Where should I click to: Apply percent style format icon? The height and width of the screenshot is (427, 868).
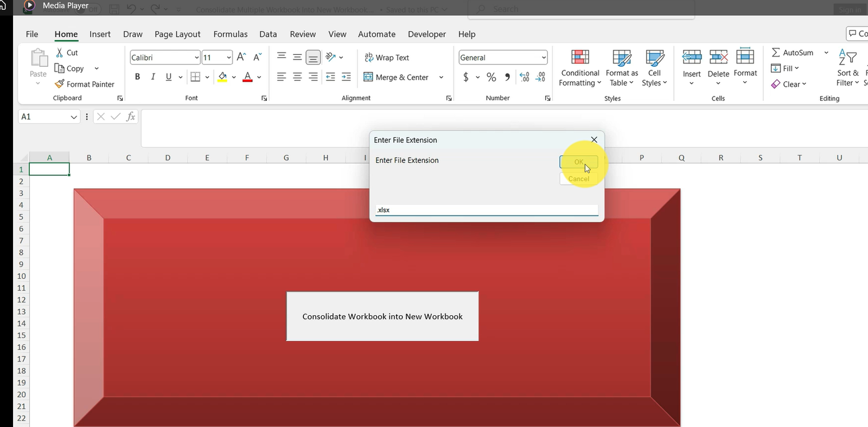click(491, 77)
